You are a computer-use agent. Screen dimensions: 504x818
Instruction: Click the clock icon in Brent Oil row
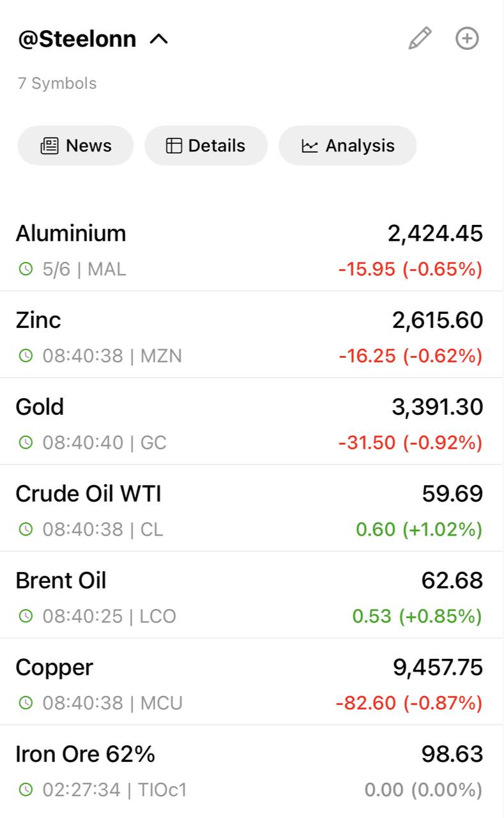click(x=26, y=616)
